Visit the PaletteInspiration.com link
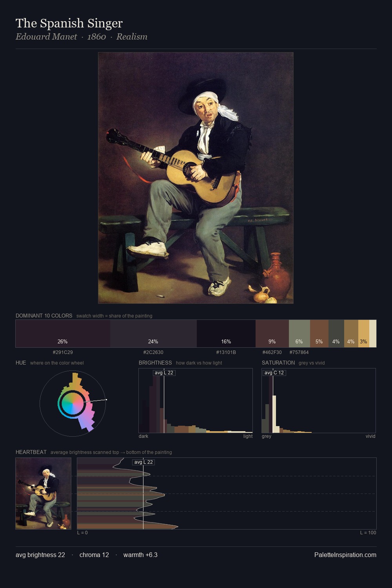 [x=345, y=555]
